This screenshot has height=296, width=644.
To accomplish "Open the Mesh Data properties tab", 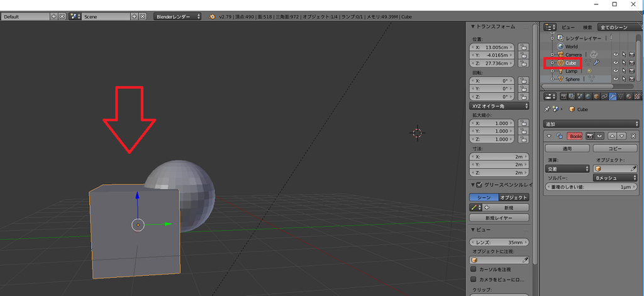I will [x=621, y=97].
